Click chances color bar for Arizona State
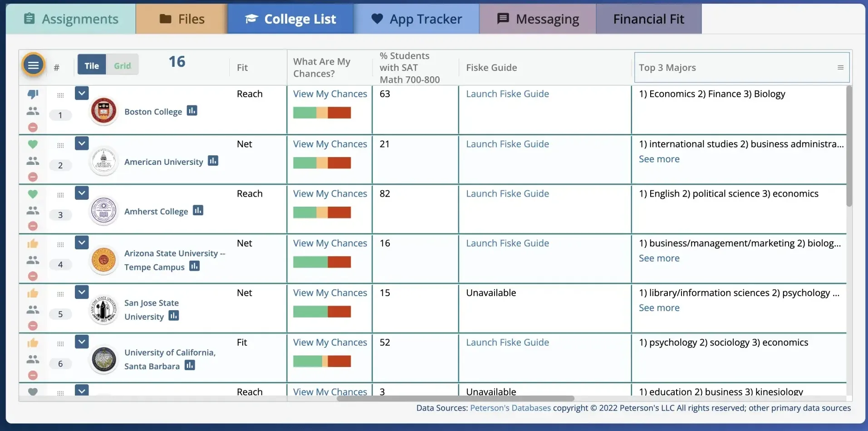Image resolution: width=868 pixels, height=431 pixels. (x=322, y=262)
